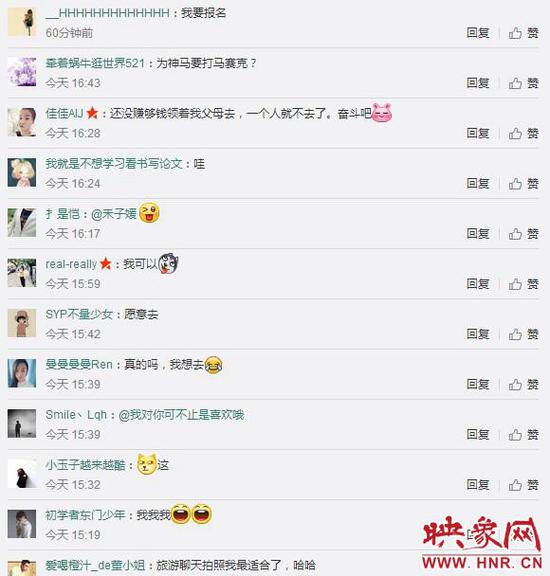Reply to 我就是不想学习看书写论文's comment
The image size is (550, 576).
478,183
